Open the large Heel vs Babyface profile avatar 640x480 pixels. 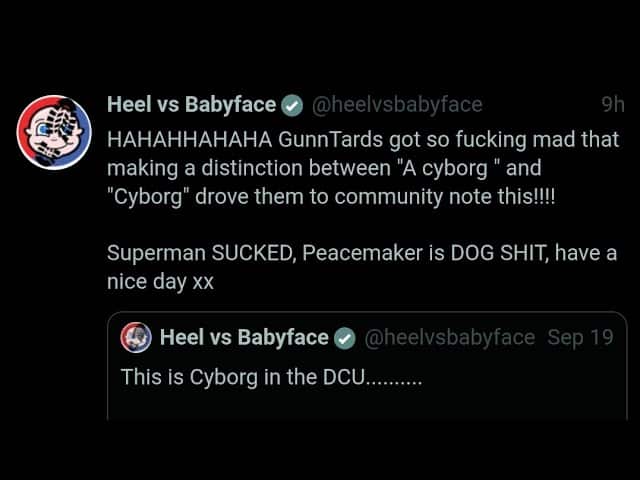point(55,132)
